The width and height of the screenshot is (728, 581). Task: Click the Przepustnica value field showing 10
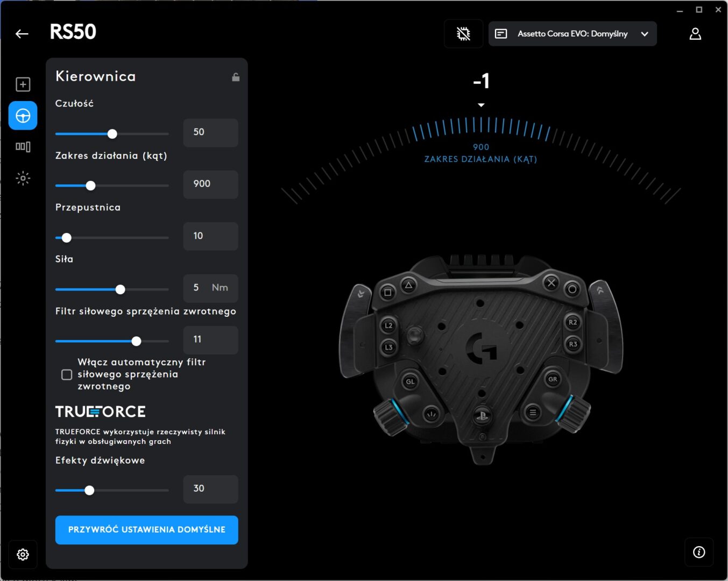tap(210, 236)
